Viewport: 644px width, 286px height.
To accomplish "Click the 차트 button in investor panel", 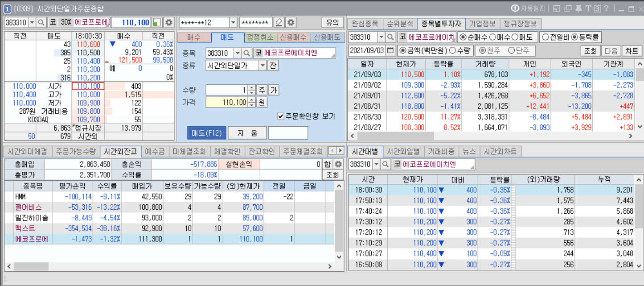I will (x=632, y=50).
